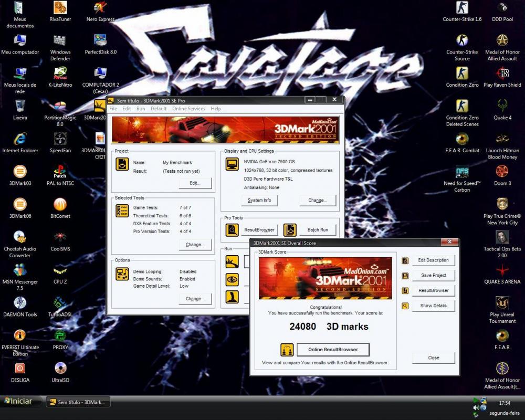Click the Edit Description icon in score dialog

point(405,260)
